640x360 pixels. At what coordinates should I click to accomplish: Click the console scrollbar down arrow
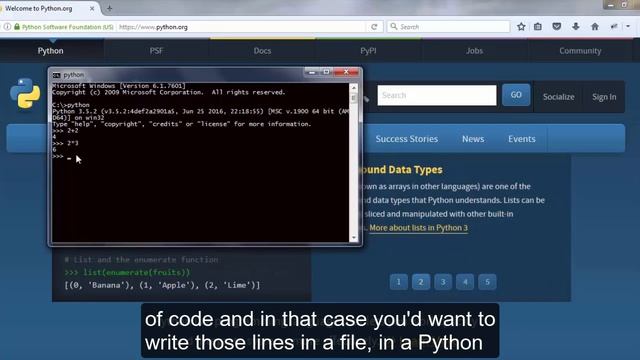pyautogui.click(x=354, y=238)
